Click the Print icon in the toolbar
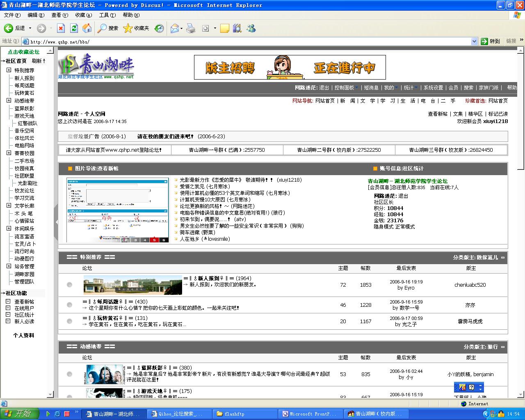Screen dimensions: 525x420 [191, 28]
